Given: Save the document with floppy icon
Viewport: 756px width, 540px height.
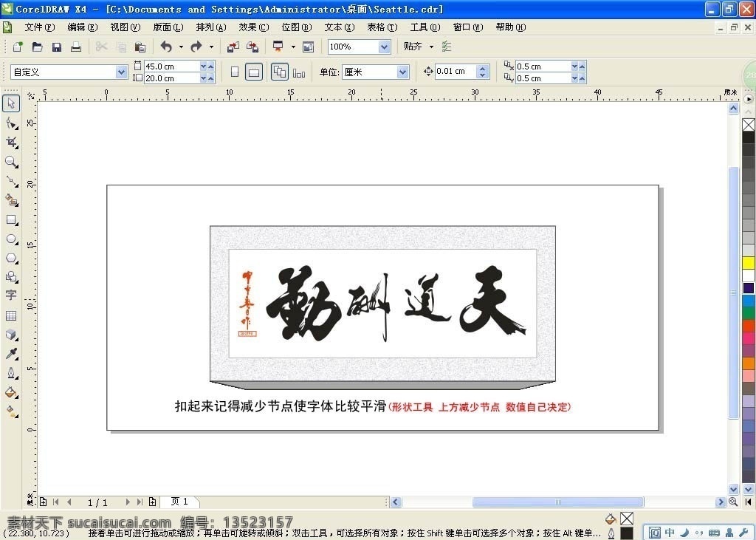Looking at the screenshot, I should click(56, 47).
